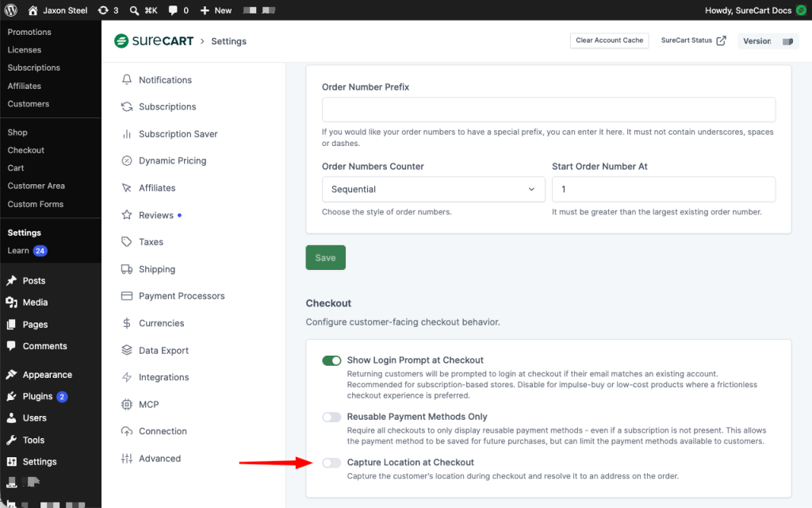Image resolution: width=812 pixels, height=508 pixels.
Task: Open Customer Area menu link
Action: (x=36, y=186)
